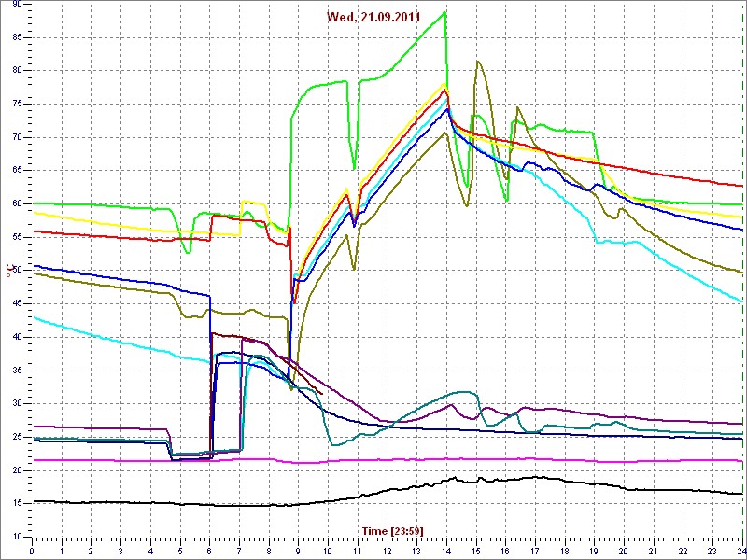This screenshot has width=747, height=560.
Task: Click hour 5 on the time axis
Action: 179,551
